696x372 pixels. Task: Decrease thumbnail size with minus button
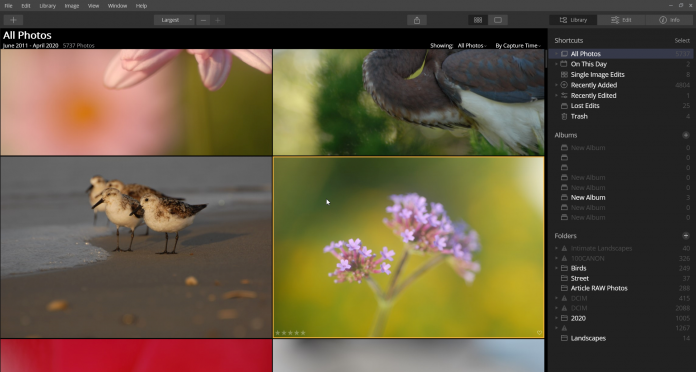pos(203,20)
